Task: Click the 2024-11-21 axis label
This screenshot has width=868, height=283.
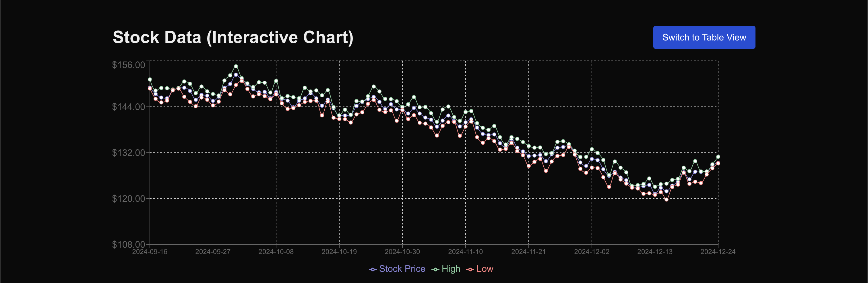Action: (x=529, y=251)
